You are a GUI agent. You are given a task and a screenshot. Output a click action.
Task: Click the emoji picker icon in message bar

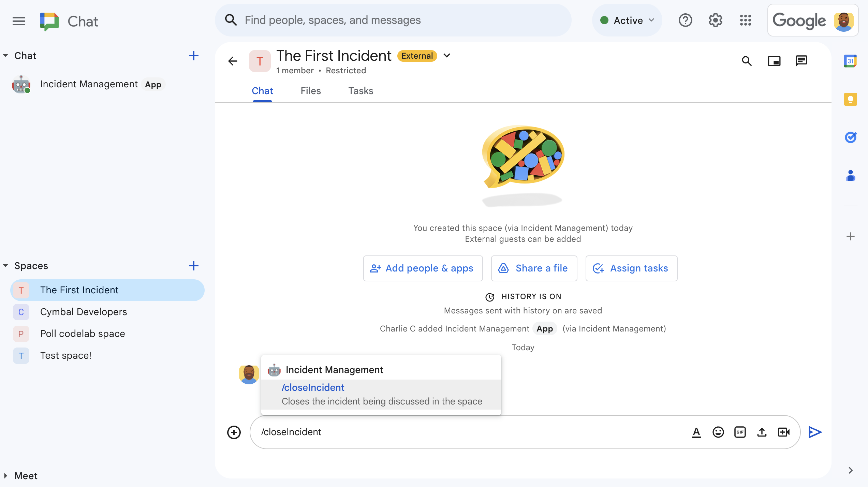point(718,432)
